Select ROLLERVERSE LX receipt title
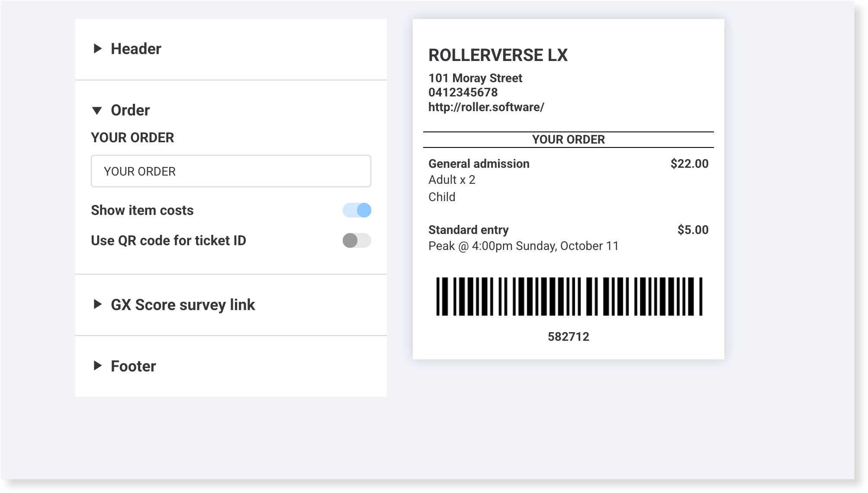Image resolution: width=868 pixels, height=493 pixels. tap(498, 55)
